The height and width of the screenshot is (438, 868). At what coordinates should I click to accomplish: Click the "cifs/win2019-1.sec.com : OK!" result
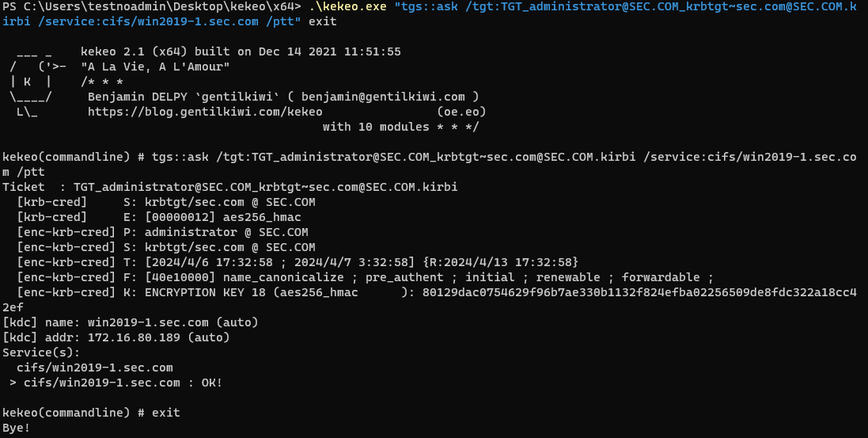(x=123, y=383)
